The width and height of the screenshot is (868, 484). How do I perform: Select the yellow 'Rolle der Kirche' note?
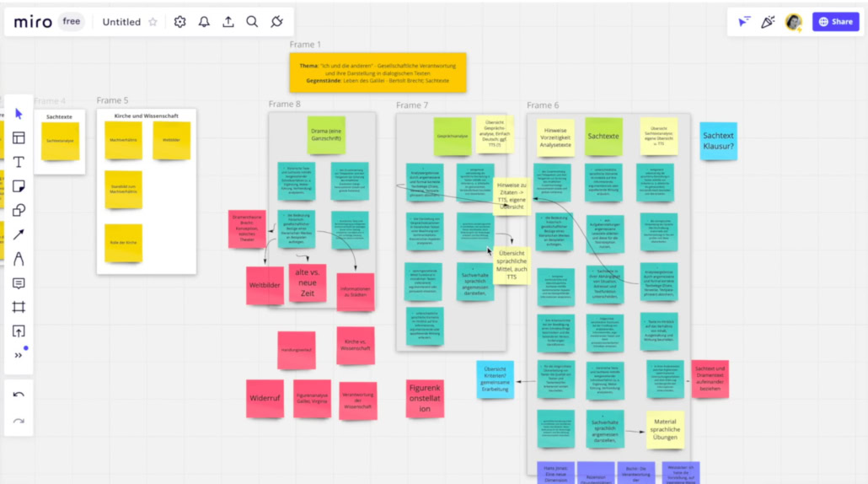[x=123, y=243]
